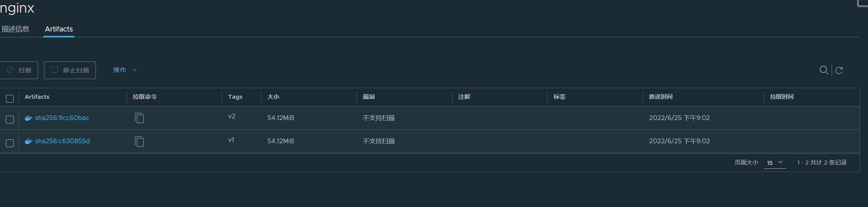Open artifact sha256:c630855d link
868x207 pixels.
click(63, 141)
